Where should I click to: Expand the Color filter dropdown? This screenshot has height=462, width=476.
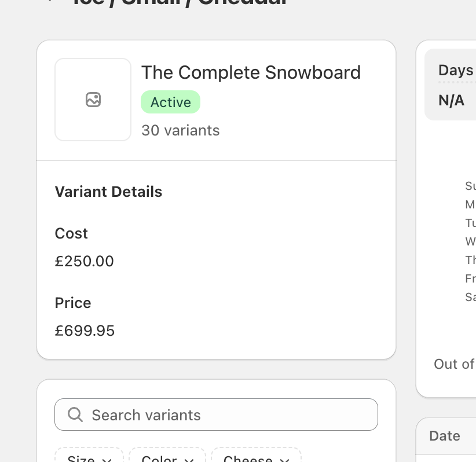pos(167,457)
